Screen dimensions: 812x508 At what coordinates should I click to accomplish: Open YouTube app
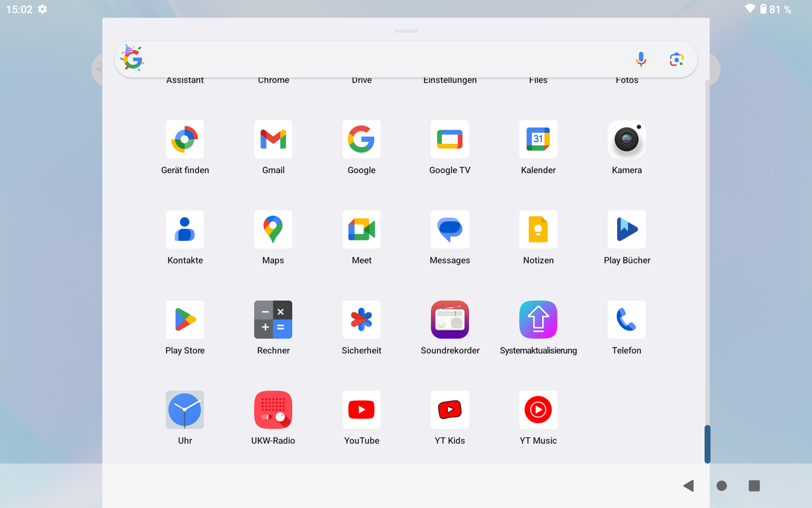(x=361, y=410)
